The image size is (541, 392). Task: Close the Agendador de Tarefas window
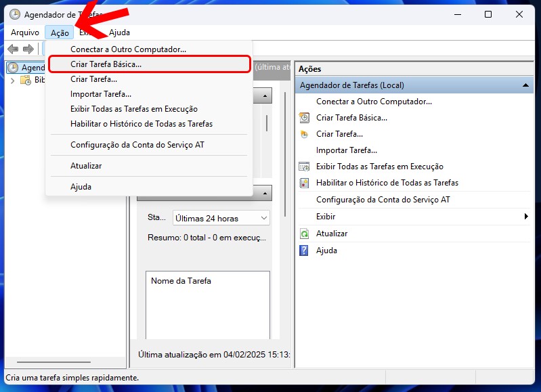[519, 14]
